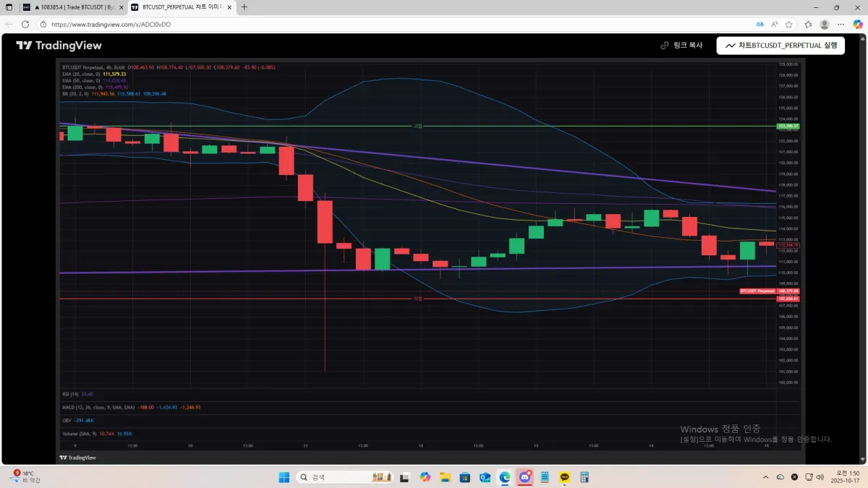Refresh the current page
This screenshot has width=868, height=488.
(25, 24)
